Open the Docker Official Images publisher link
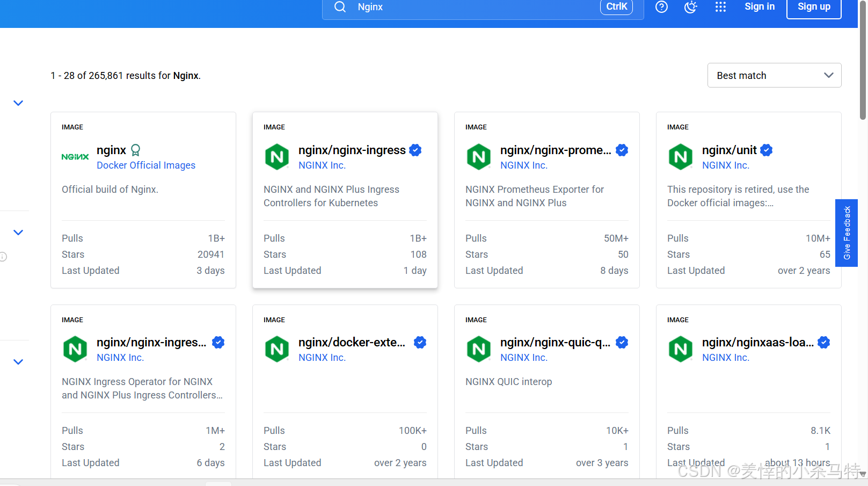This screenshot has width=868, height=486. pos(146,165)
